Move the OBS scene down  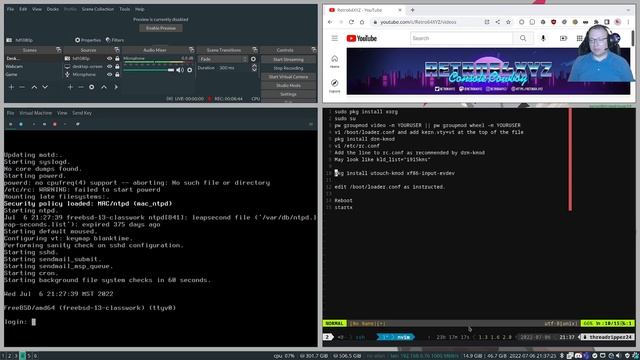click(x=45, y=87)
